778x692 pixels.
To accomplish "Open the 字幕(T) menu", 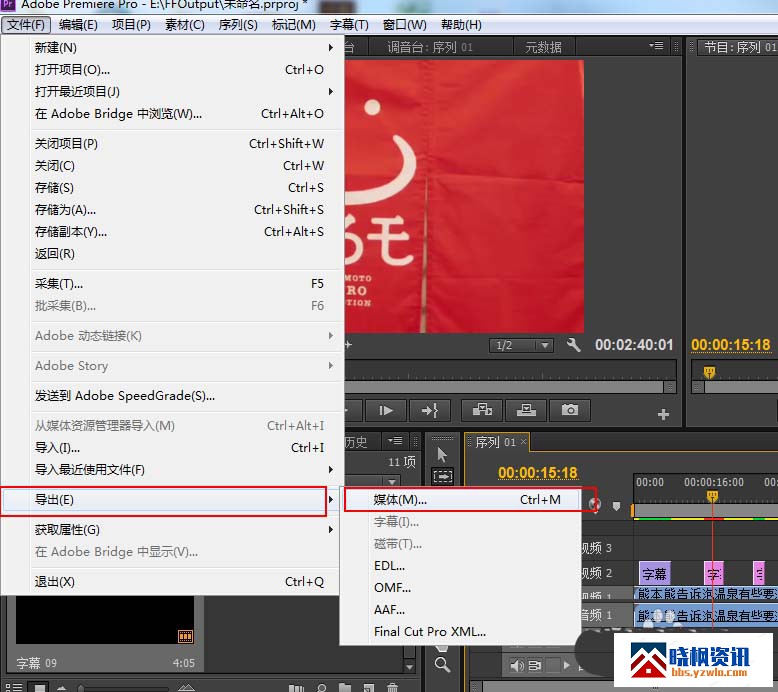I will 349,25.
